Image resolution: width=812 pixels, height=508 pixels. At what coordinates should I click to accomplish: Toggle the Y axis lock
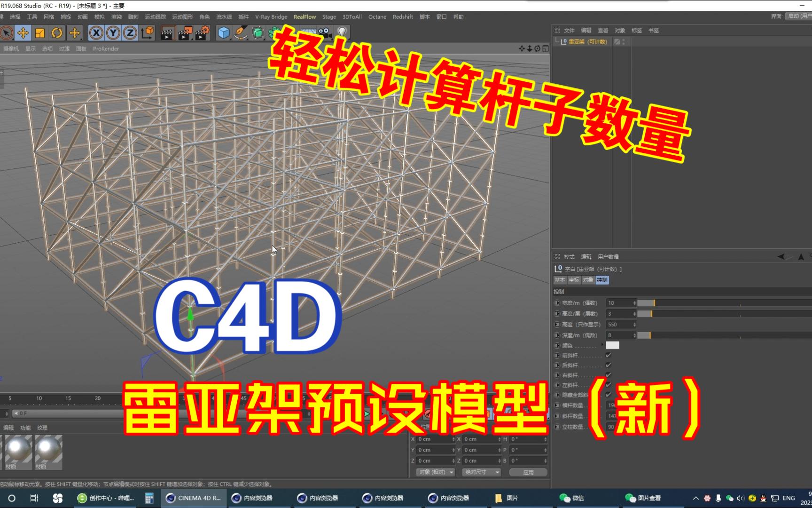[x=113, y=33]
